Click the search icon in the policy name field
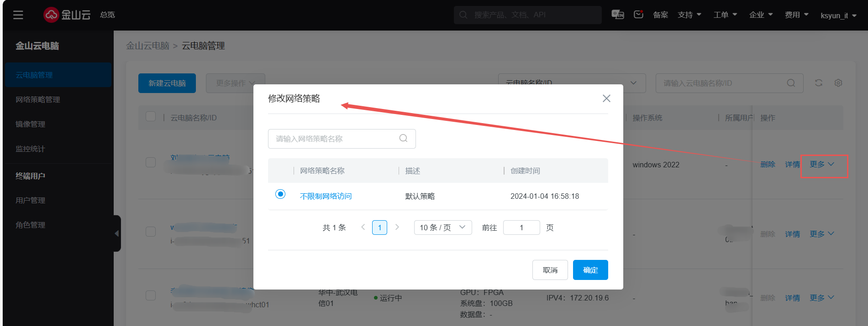 click(x=403, y=139)
